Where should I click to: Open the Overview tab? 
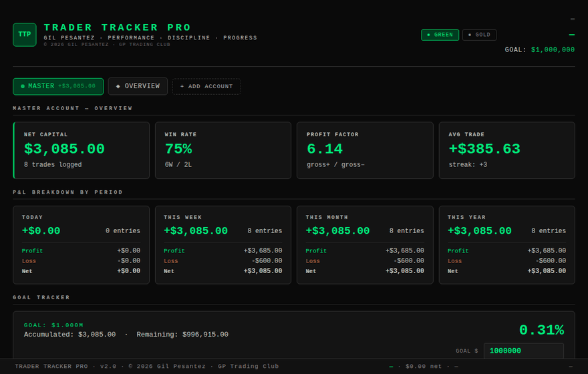point(138,86)
